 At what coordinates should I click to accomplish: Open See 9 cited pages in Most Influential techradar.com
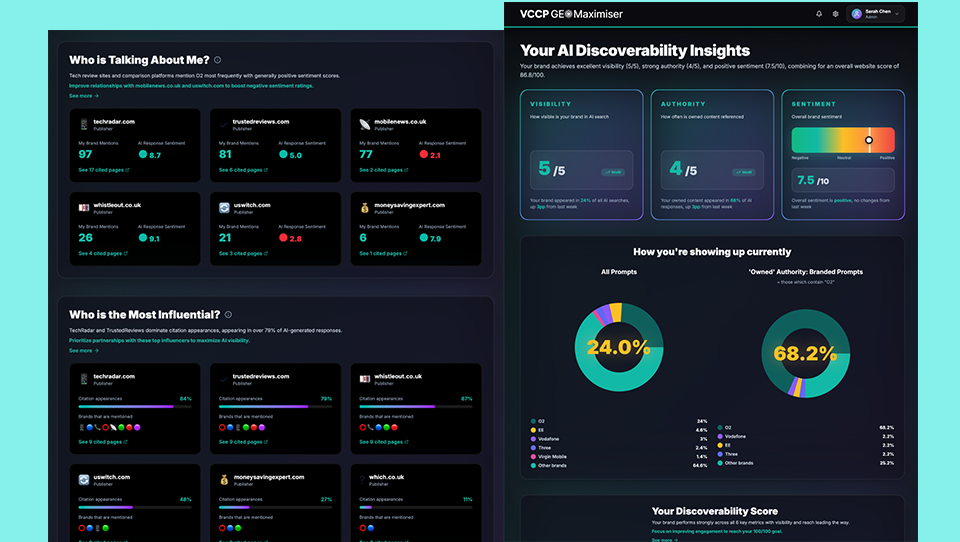(x=103, y=442)
